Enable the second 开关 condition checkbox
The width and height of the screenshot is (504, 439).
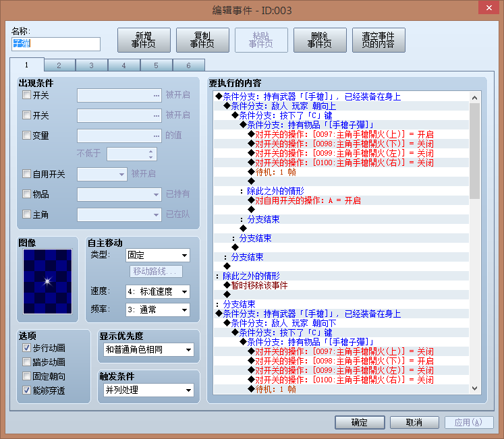(26, 115)
